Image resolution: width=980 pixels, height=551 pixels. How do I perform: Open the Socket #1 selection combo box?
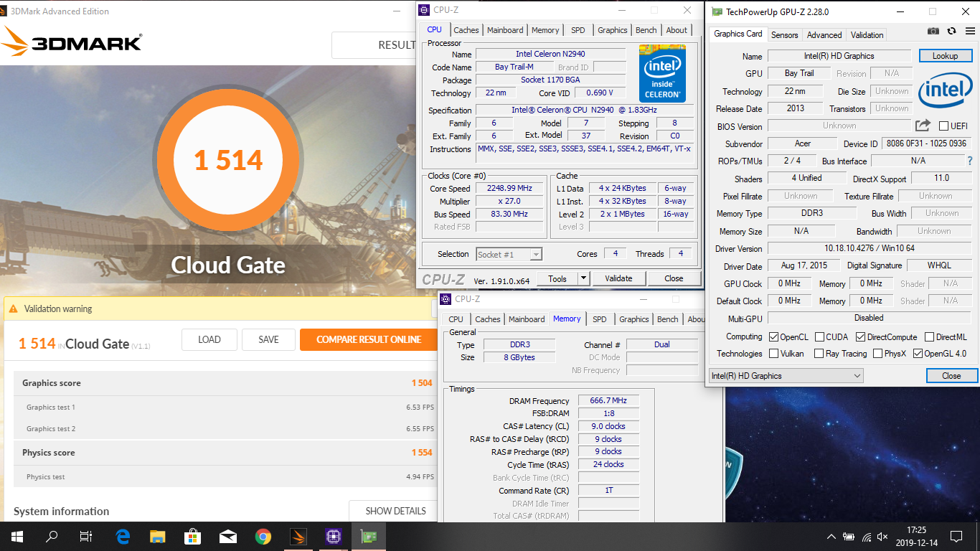pos(509,254)
